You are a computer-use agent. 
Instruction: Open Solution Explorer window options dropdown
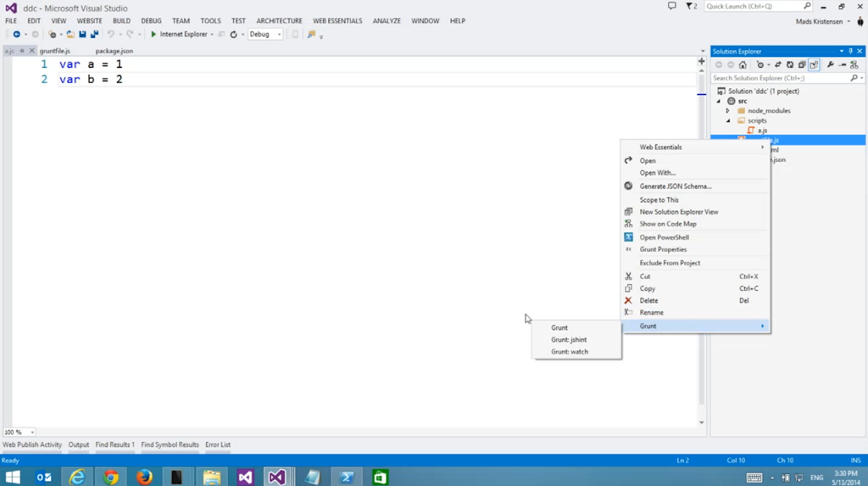click(842, 51)
